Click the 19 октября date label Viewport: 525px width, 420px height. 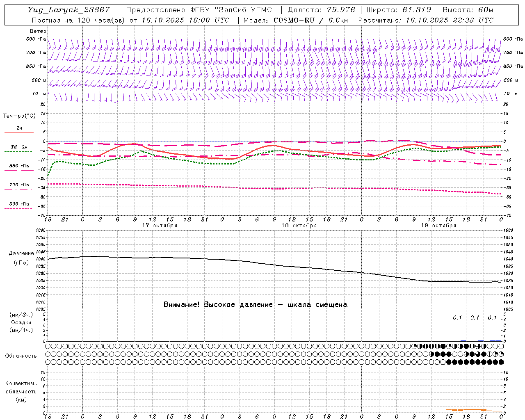coord(438,226)
